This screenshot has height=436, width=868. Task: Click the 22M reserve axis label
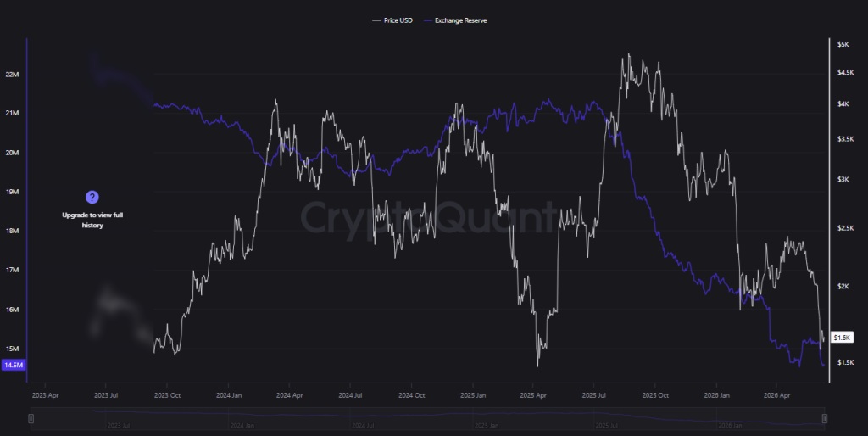(12, 75)
